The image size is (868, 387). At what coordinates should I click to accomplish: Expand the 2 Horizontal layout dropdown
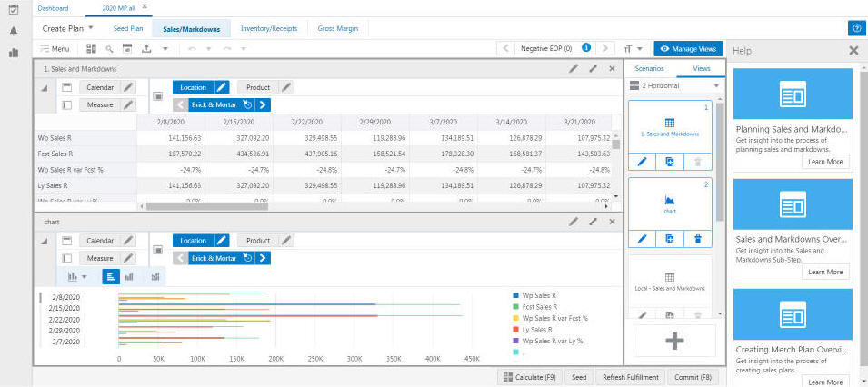[716, 86]
